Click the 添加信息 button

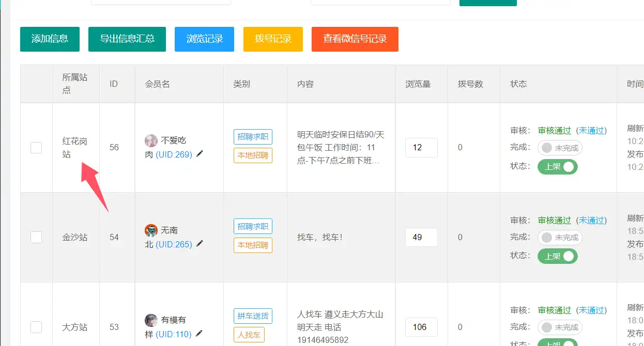(50, 39)
